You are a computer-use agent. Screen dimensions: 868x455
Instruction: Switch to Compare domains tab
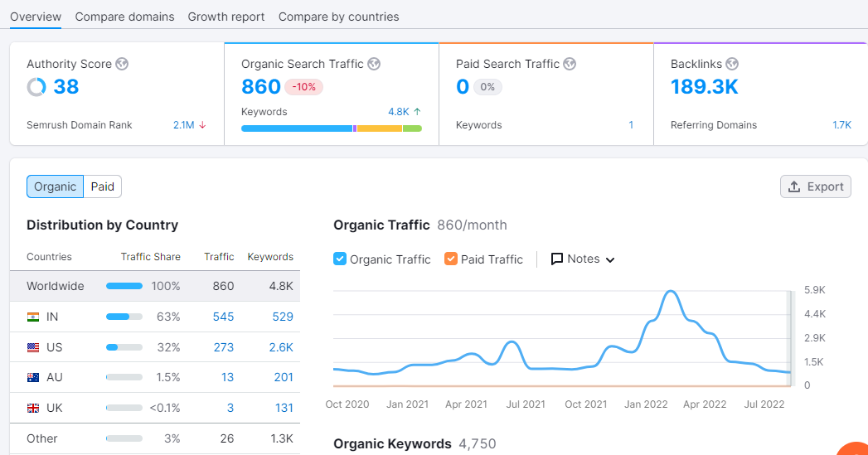coord(124,17)
